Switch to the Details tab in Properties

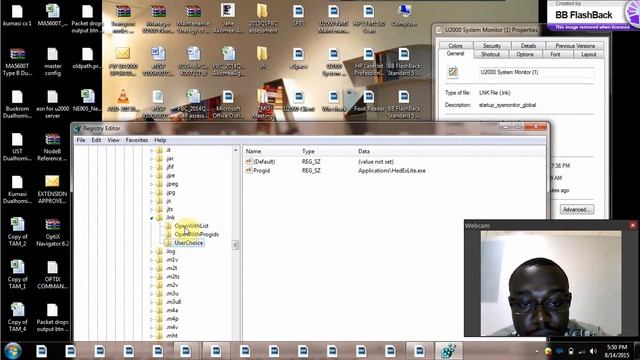[x=528, y=46]
